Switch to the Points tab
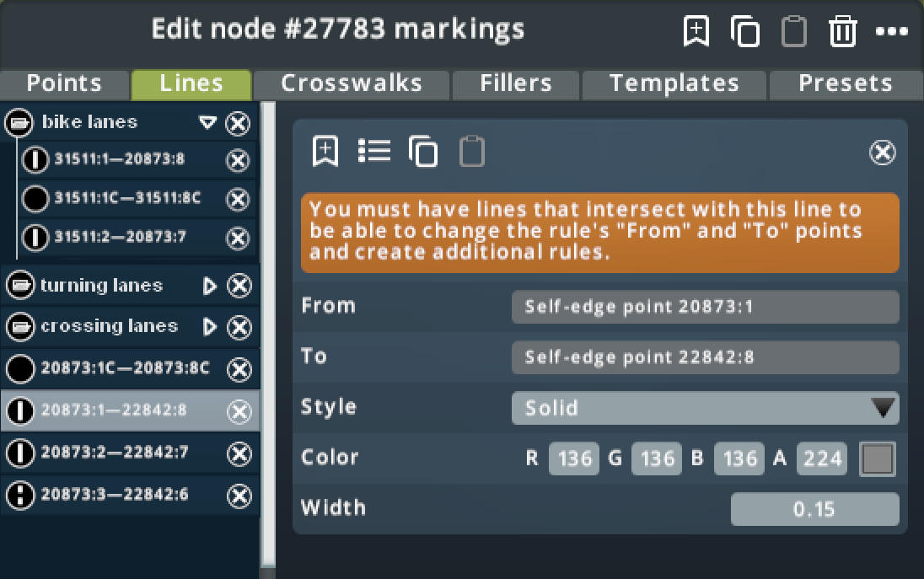 [x=64, y=83]
